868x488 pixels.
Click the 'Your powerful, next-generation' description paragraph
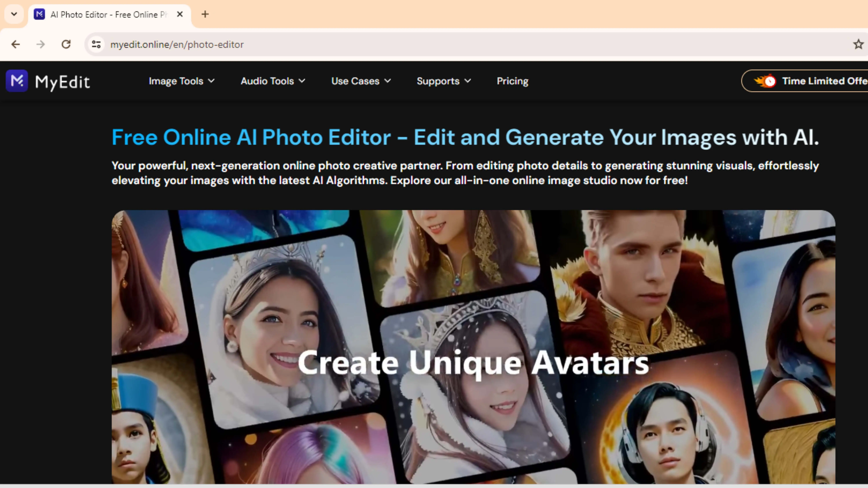(x=465, y=173)
